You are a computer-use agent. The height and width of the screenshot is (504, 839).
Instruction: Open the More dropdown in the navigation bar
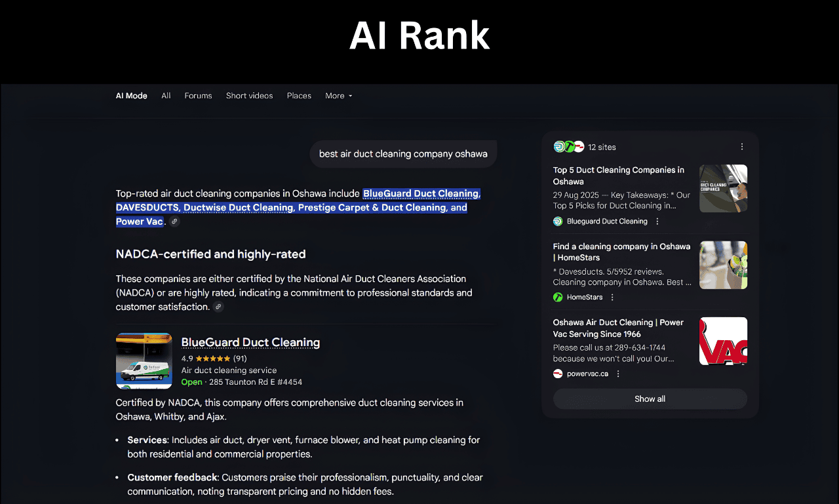[x=338, y=96]
